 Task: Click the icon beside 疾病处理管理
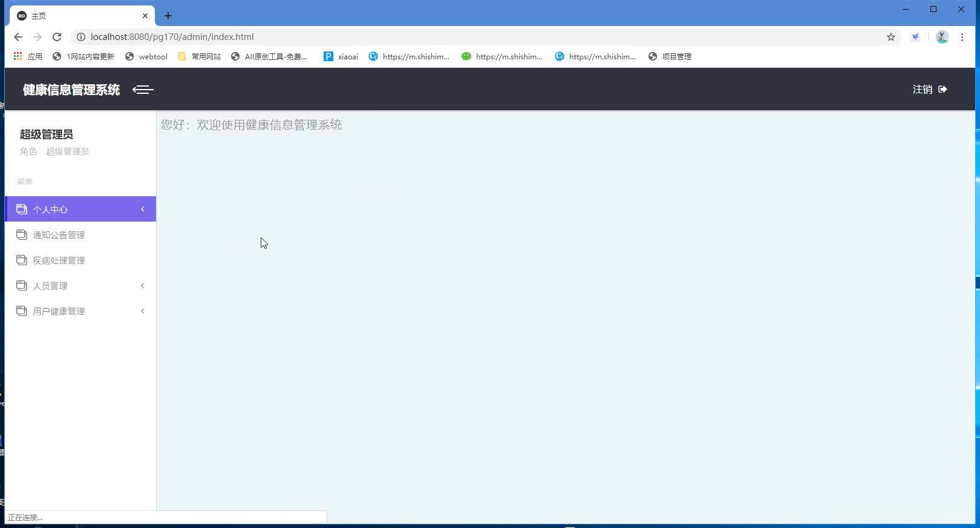(22, 260)
